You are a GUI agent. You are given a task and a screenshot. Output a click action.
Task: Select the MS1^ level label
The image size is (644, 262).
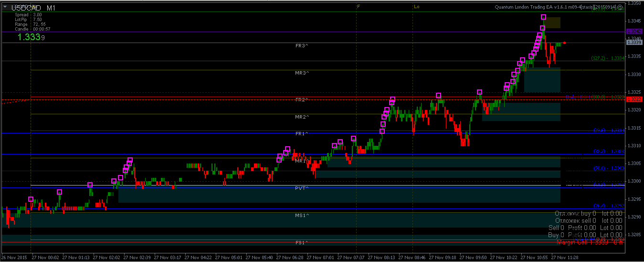302,216
